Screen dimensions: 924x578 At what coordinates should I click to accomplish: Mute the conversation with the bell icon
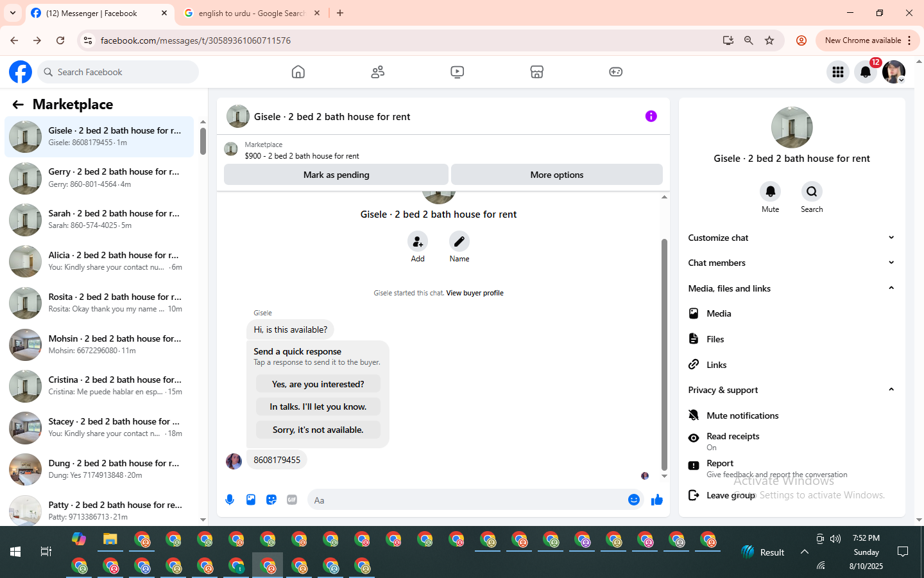tap(771, 191)
